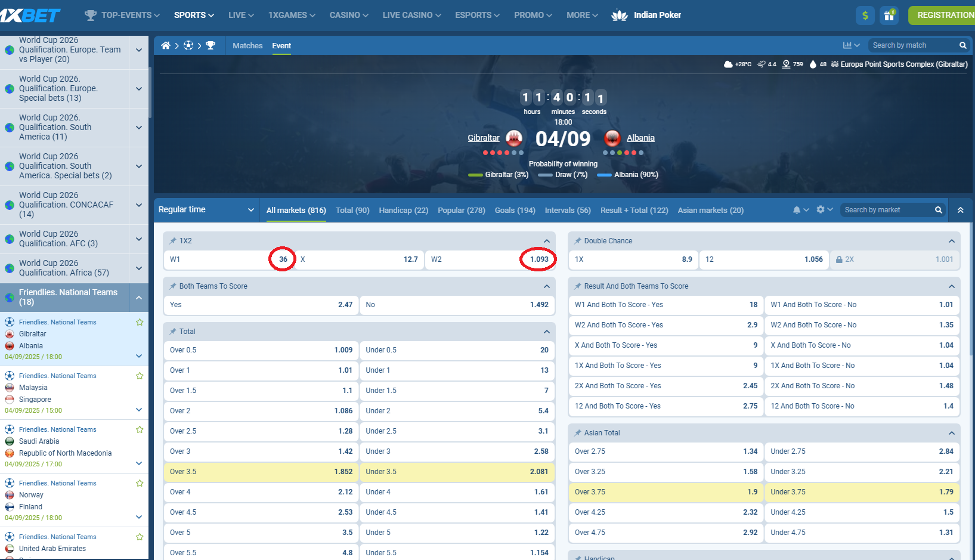
Task: Collapse the Double Chance panel
Action: (x=951, y=241)
